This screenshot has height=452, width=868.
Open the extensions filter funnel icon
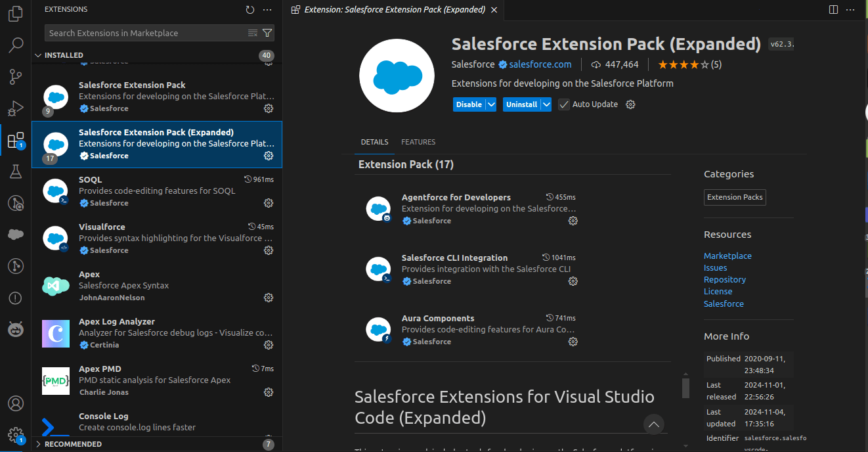[x=267, y=32]
